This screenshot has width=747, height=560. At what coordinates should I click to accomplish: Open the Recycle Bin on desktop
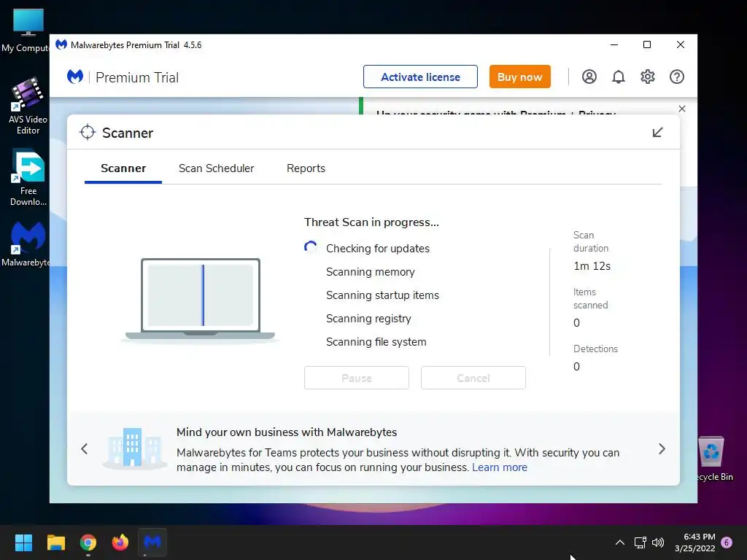point(712,459)
